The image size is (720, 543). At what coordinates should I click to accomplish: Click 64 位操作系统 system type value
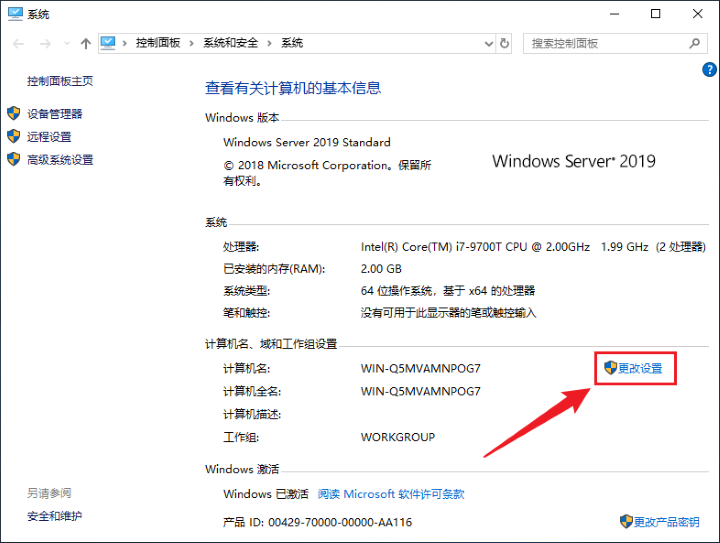448,291
